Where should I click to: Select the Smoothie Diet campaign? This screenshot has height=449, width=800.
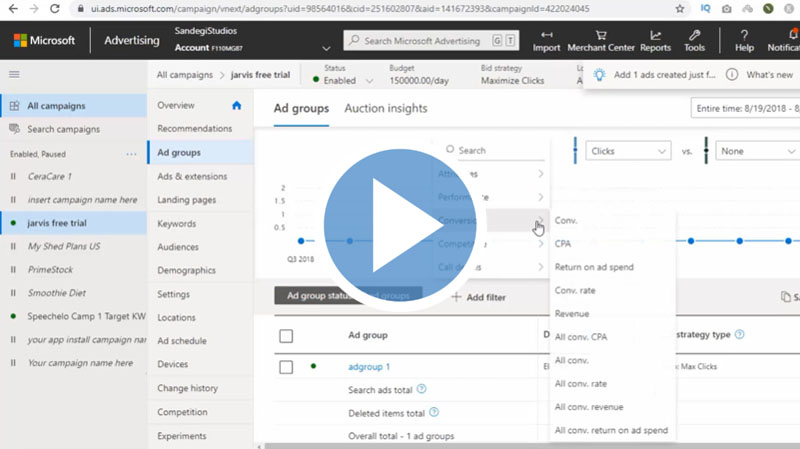tap(57, 293)
